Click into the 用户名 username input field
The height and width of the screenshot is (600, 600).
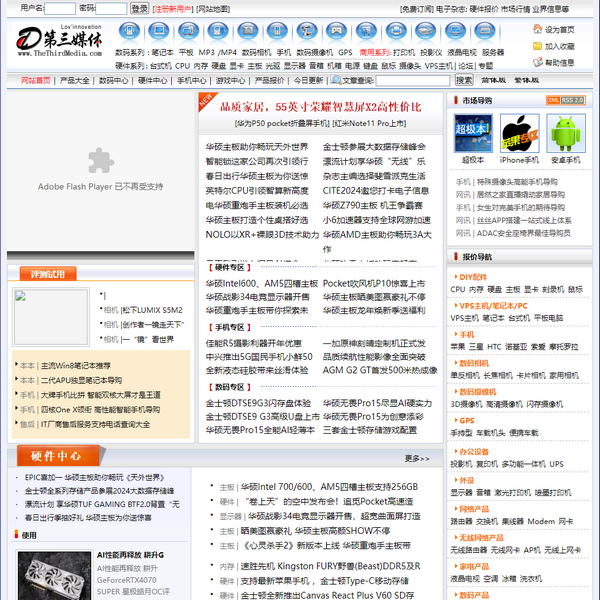pos(60,8)
